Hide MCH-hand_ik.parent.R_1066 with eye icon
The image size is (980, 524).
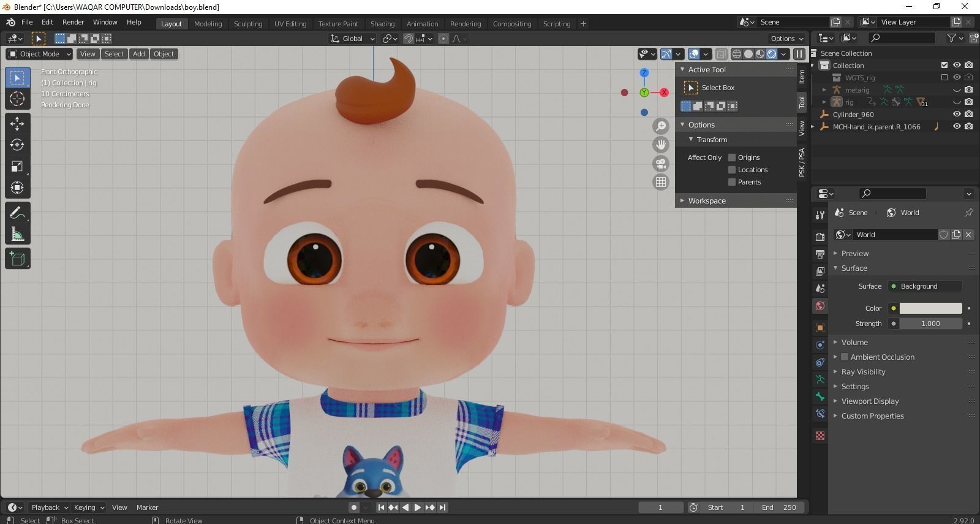[x=957, y=127]
